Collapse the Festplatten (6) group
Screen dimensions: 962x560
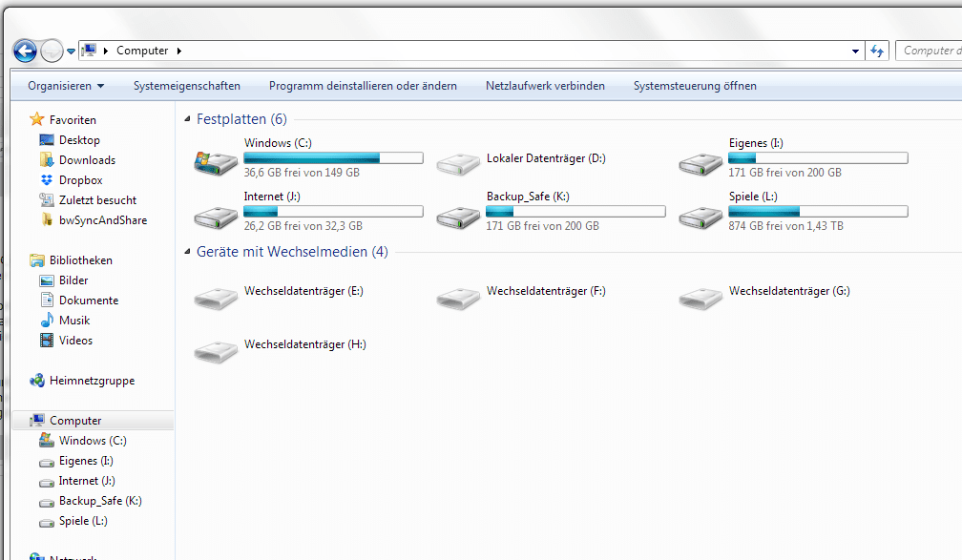tap(188, 119)
